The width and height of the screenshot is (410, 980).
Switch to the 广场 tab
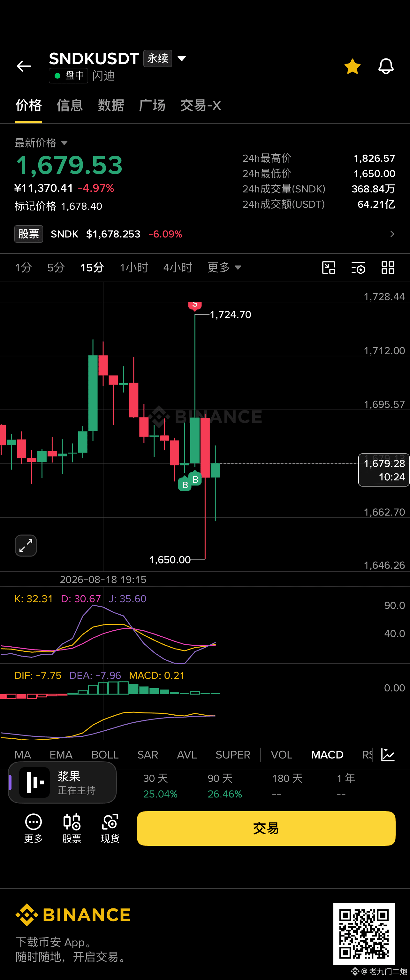[x=152, y=105]
